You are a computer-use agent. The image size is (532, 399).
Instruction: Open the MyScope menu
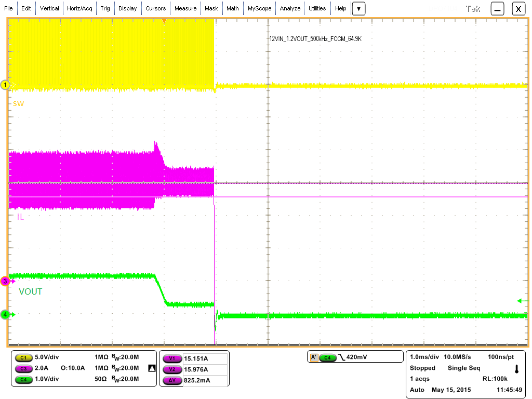(x=259, y=8)
